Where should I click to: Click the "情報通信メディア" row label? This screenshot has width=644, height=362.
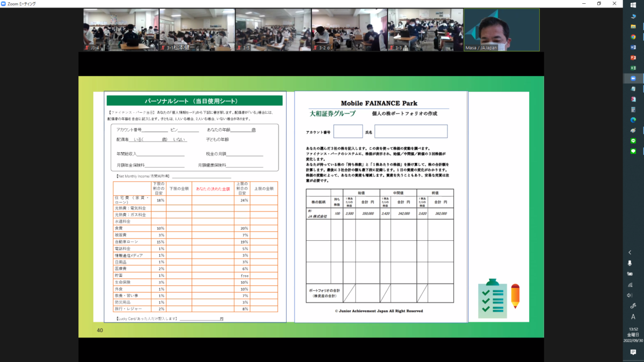tap(128, 255)
